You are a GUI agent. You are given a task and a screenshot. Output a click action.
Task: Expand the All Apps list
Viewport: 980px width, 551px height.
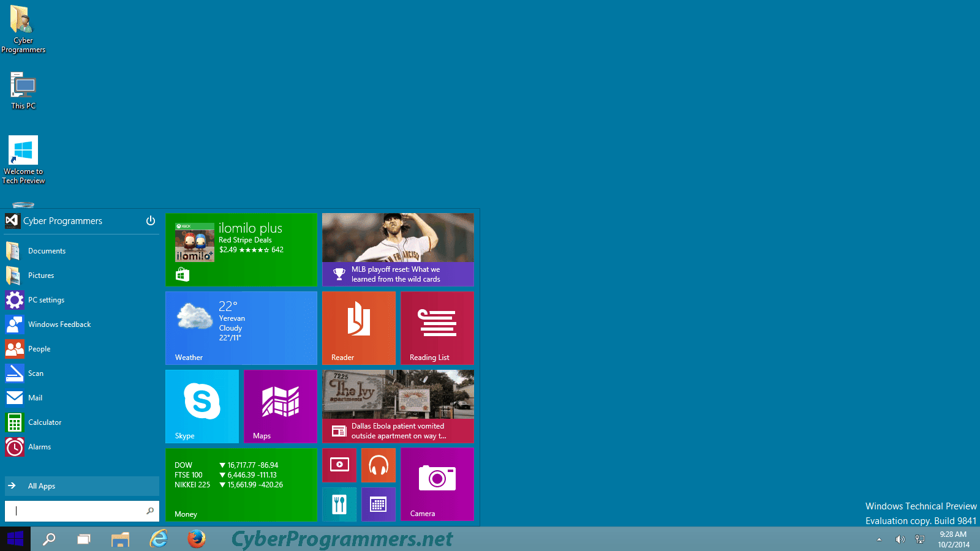pos(81,486)
